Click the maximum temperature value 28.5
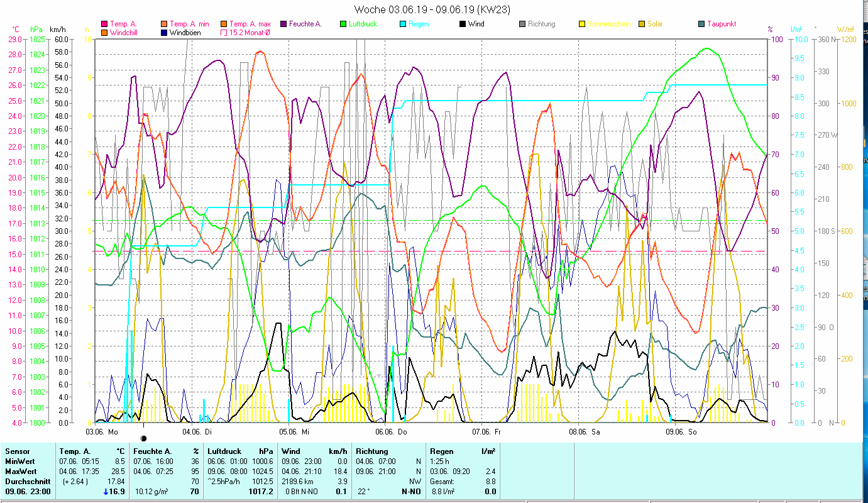The image size is (868, 503). coord(119,472)
